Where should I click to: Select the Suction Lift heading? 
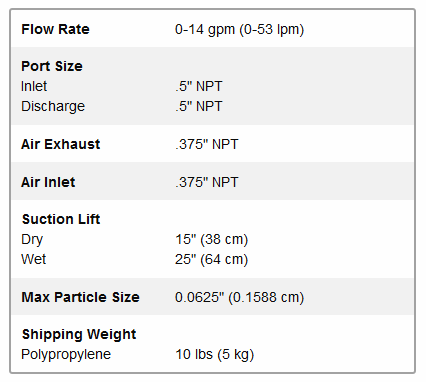[x=61, y=219]
